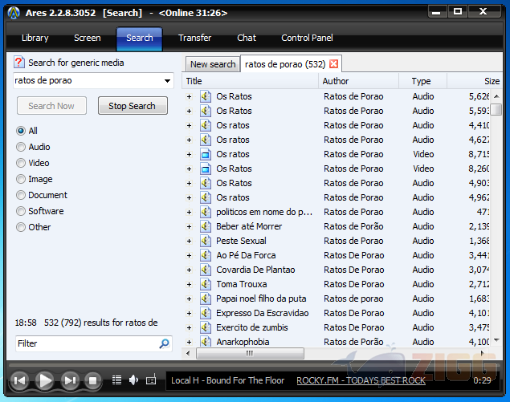Image resolution: width=510 pixels, height=402 pixels.
Task: Skip to next track
Action: pos(70,380)
